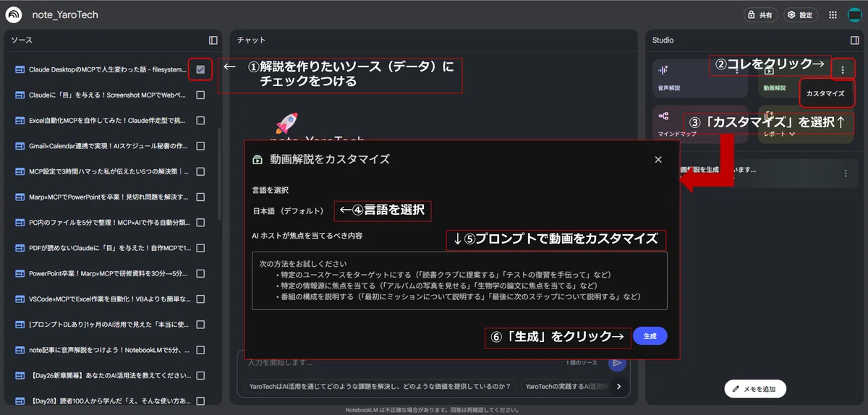Check the PC内のファイルを5分で整理 source
868x415 pixels.
pos(200,223)
